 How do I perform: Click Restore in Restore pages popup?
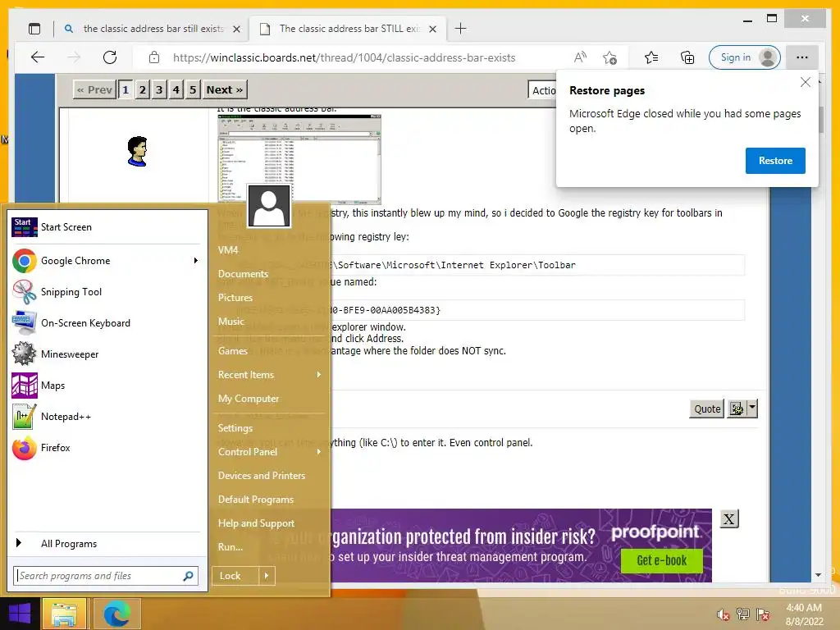[775, 161]
